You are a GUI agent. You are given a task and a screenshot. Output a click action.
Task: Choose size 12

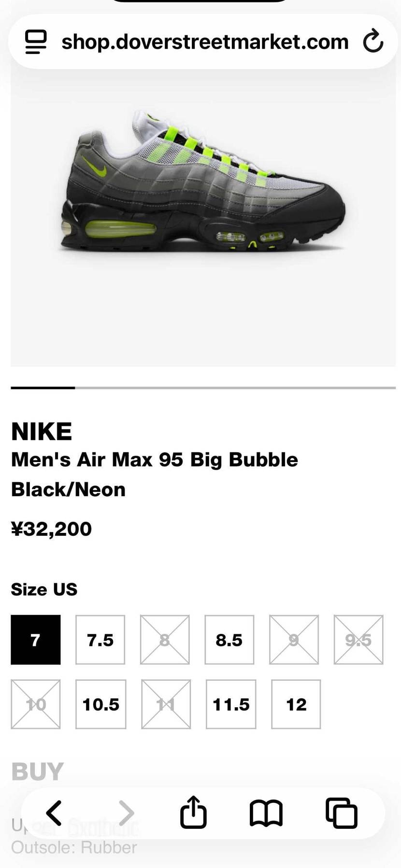tap(296, 704)
